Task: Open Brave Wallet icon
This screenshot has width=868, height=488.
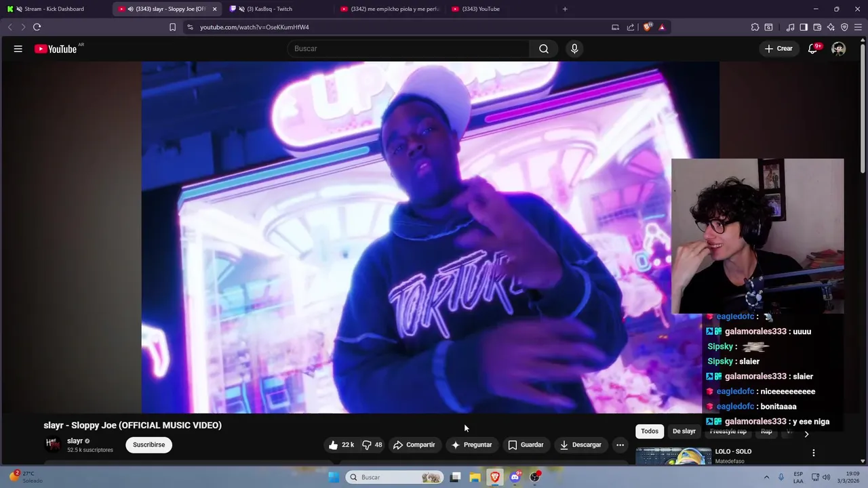Action: [817, 27]
